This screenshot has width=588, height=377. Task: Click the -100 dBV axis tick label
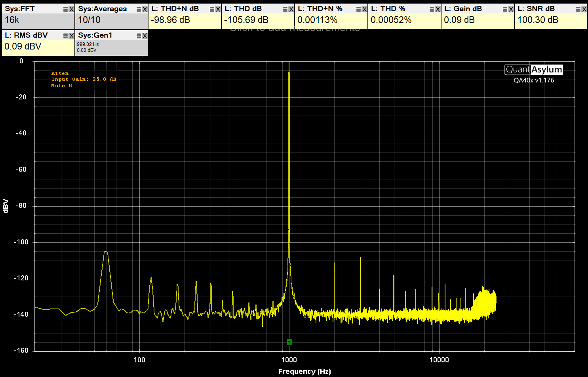(x=21, y=242)
